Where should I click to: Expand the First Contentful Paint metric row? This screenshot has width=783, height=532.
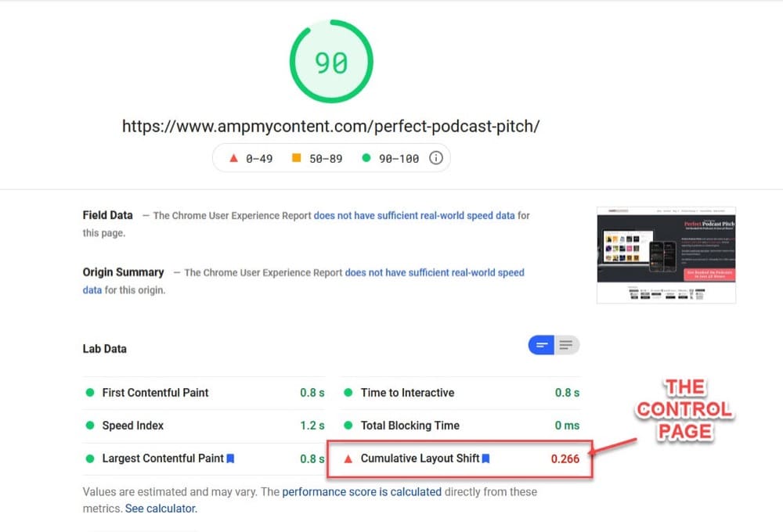(204, 393)
